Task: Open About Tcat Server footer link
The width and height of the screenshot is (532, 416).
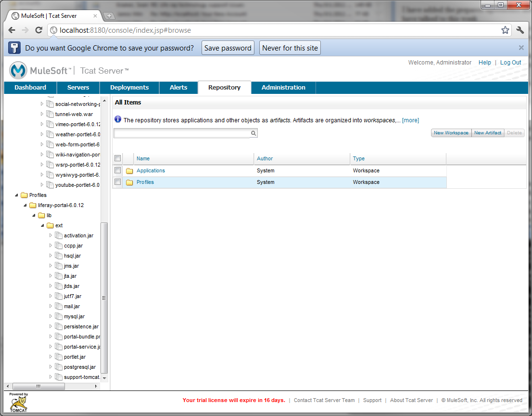Action: coord(411,400)
